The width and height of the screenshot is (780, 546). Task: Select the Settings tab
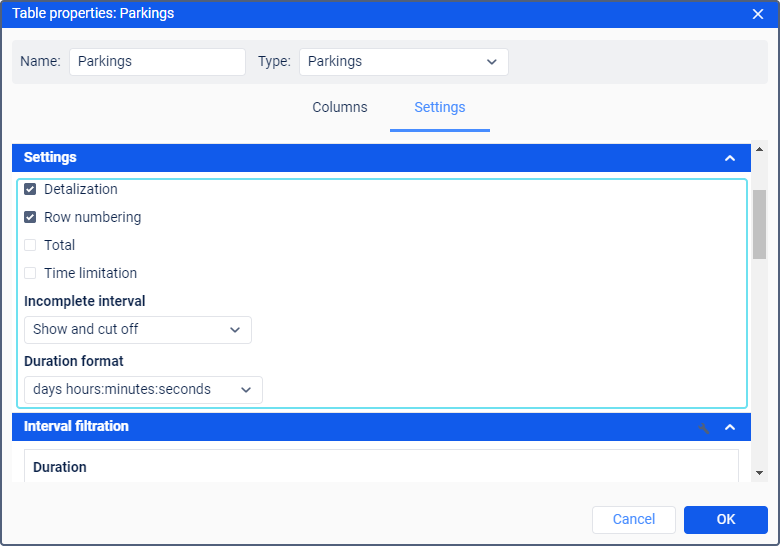pos(440,107)
